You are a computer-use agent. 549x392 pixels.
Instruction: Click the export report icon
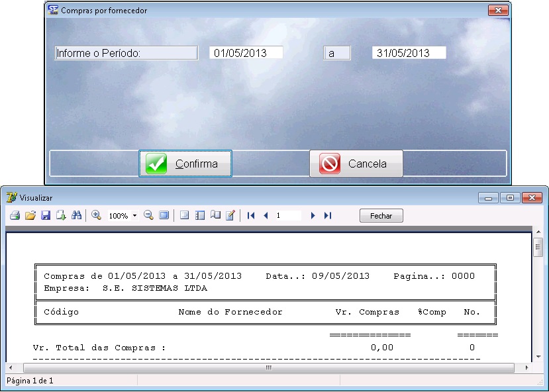pyautogui.click(x=61, y=216)
